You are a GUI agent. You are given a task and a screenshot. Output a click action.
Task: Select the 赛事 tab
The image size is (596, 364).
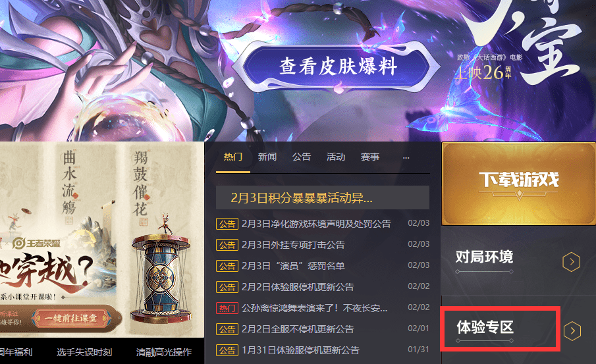[370, 157]
